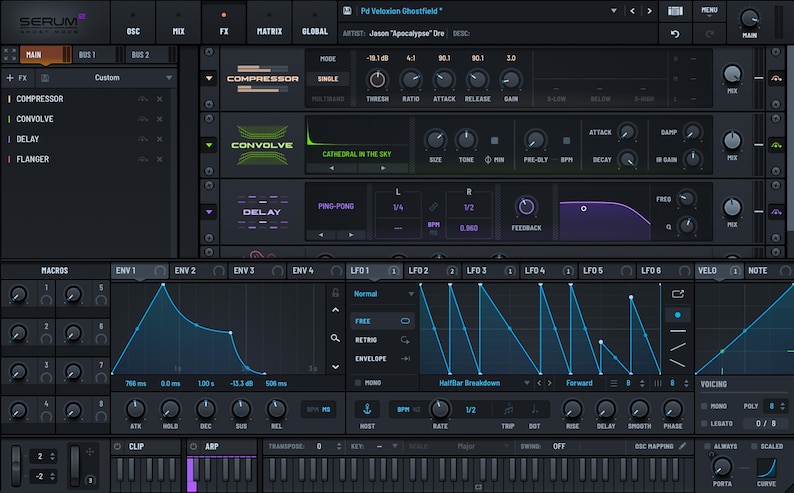Toggle the CLIP power button
The width and height of the screenshot is (794, 493).
point(117,446)
